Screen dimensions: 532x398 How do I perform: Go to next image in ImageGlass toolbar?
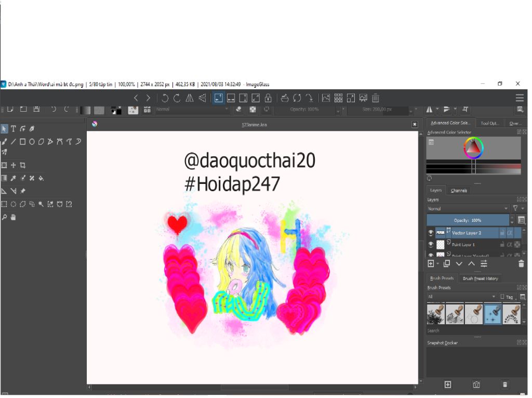(x=148, y=98)
